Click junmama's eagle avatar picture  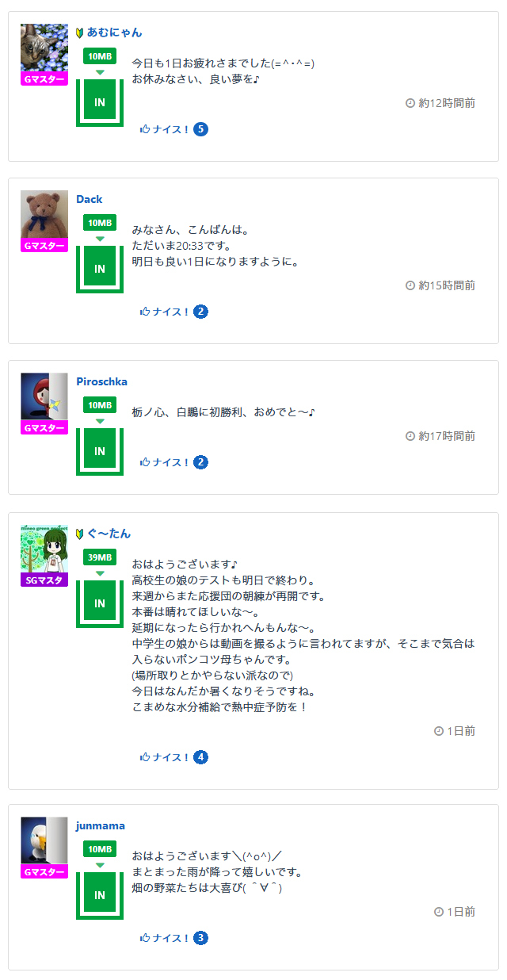tap(44, 840)
